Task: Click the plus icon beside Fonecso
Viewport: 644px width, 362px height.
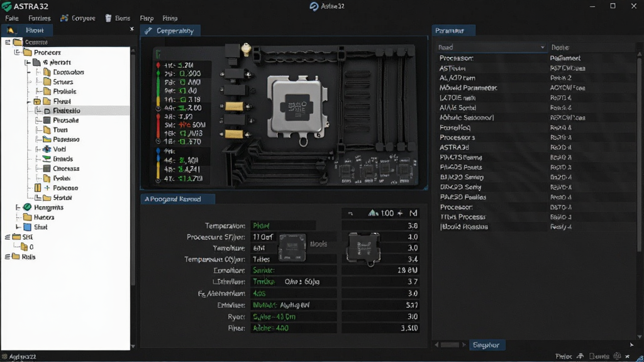Action: coord(47,188)
